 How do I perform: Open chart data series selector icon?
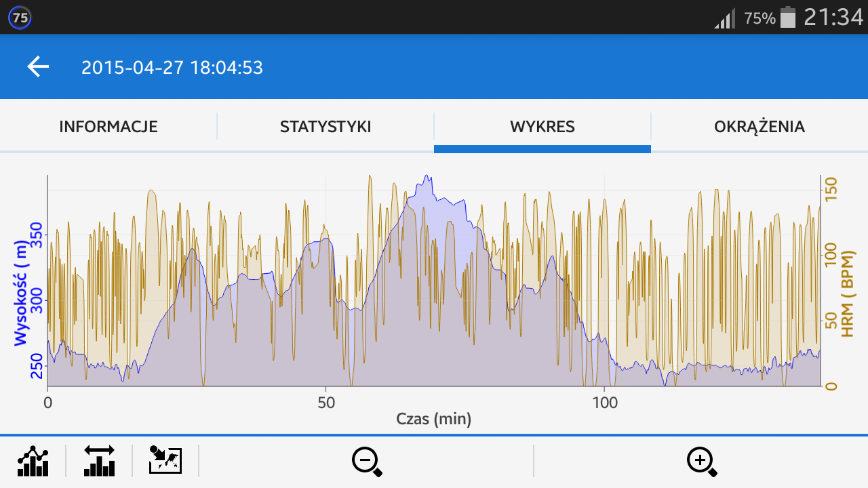click(33, 461)
